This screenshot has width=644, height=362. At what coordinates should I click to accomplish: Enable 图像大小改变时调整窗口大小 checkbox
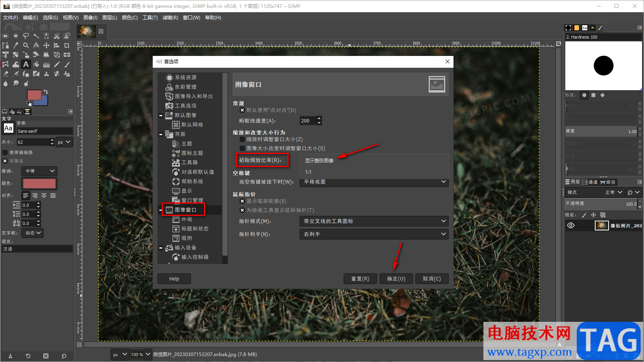[x=242, y=149]
